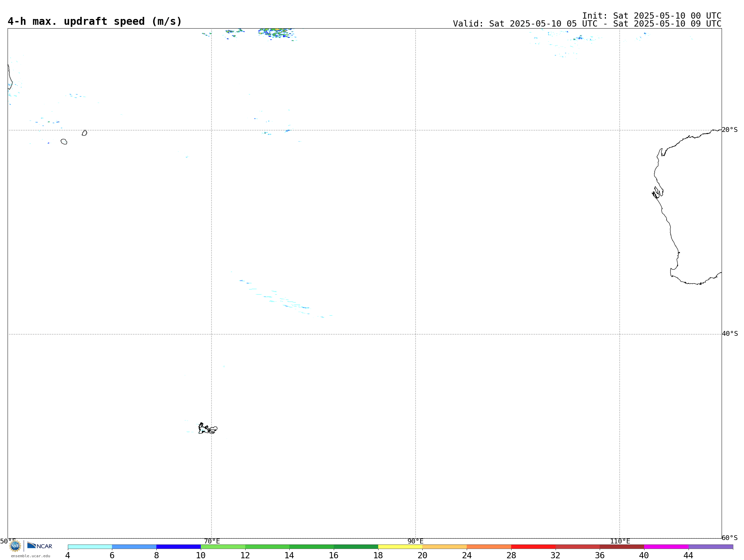Pick the colorbar segment between 32 and 36

click(x=578, y=547)
